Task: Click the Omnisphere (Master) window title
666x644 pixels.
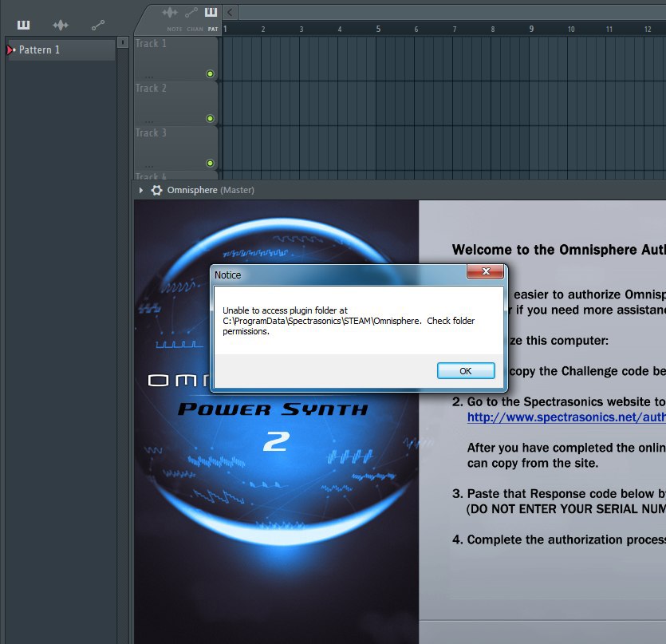Action: (x=211, y=190)
